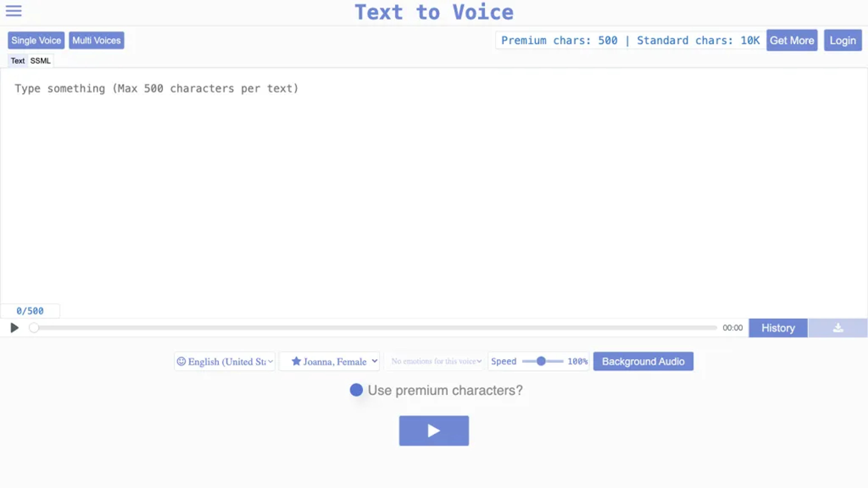The image size is (868, 488).
Task: Toggle Use premium characters on/off
Action: [x=356, y=390]
